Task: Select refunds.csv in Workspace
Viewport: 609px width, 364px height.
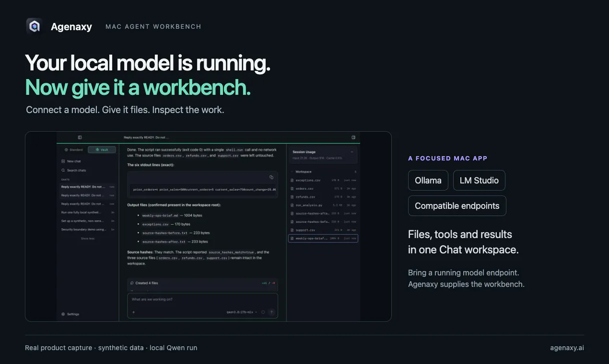Action: pyautogui.click(x=323, y=197)
